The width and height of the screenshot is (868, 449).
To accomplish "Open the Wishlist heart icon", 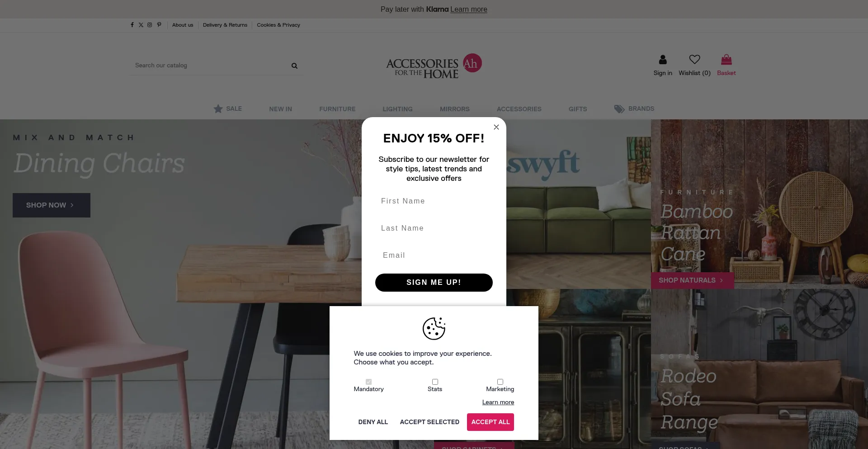I will point(694,59).
